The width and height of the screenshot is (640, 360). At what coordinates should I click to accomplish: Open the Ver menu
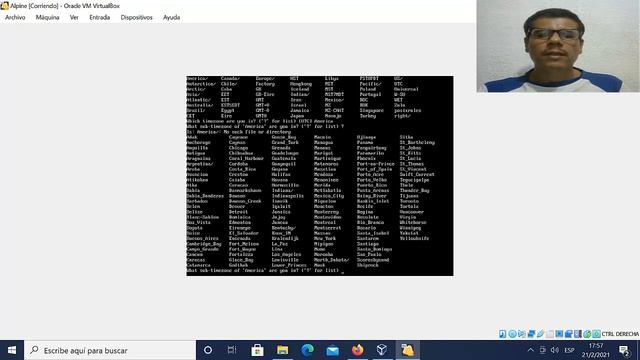(x=74, y=17)
